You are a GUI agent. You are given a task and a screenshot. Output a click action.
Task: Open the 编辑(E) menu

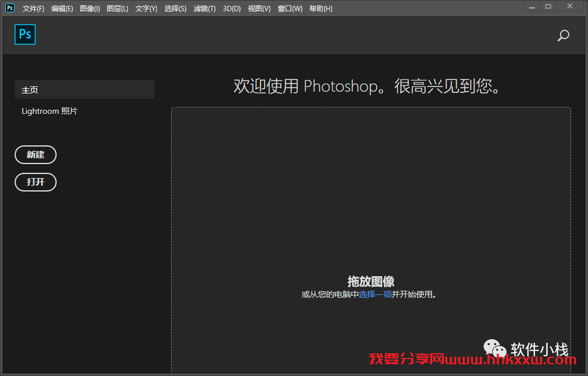62,9
